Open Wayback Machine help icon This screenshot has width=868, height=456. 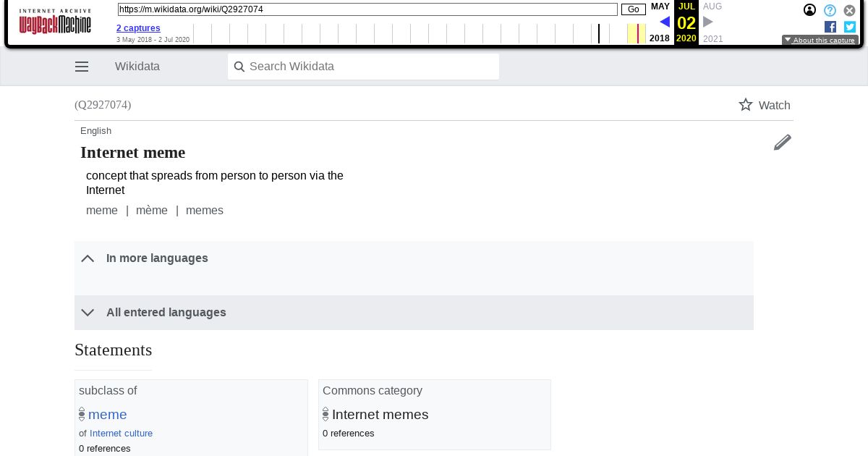pyautogui.click(x=830, y=10)
